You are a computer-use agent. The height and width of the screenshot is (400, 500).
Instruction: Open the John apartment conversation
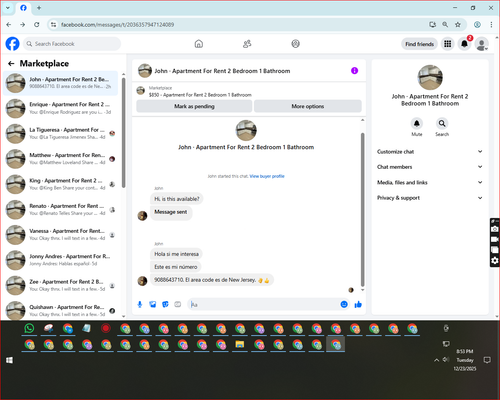tap(61, 83)
